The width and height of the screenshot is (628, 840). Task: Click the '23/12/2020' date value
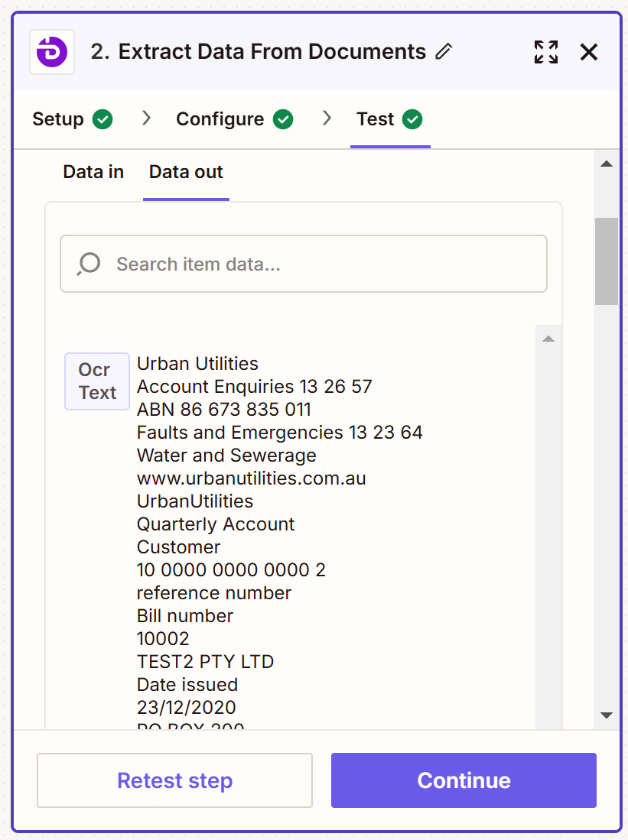tap(186, 708)
